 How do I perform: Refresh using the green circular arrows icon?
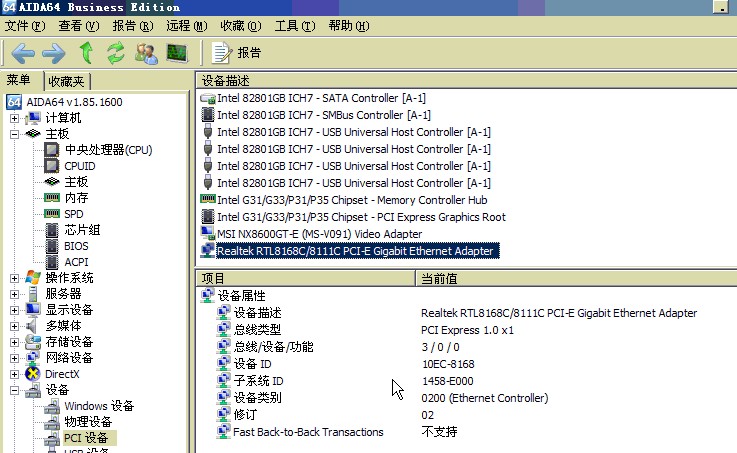[x=116, y=52]
